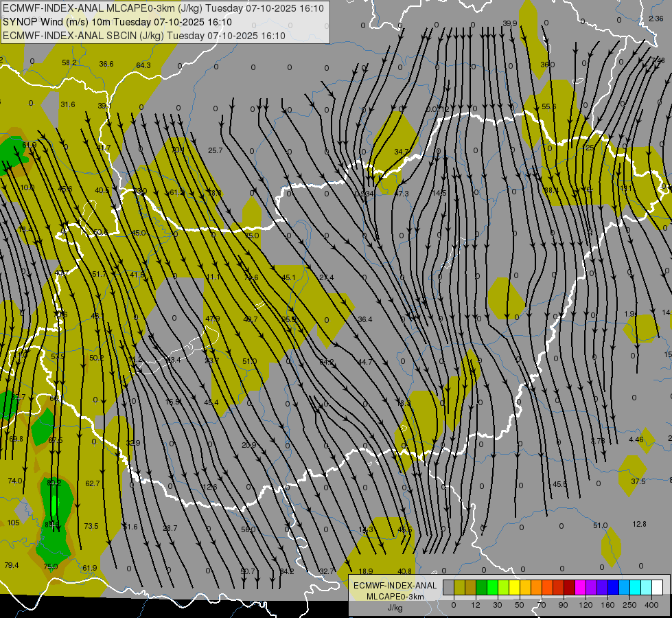Click the 58.2 value near the top-left
Viewport: 672px width, 618px height.
point(69,62)
